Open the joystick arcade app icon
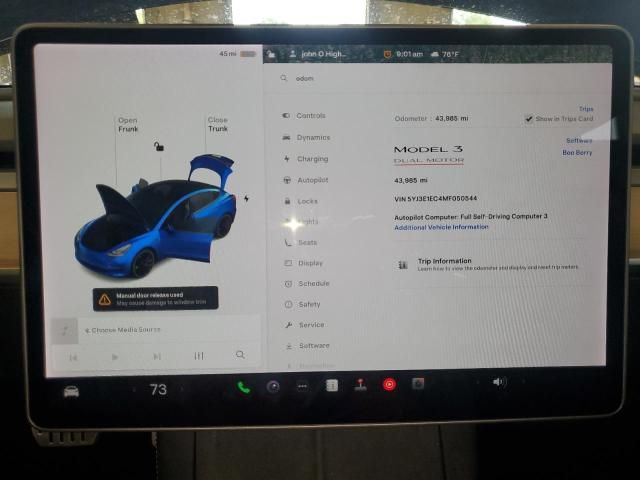 click(x=360, y=385)
